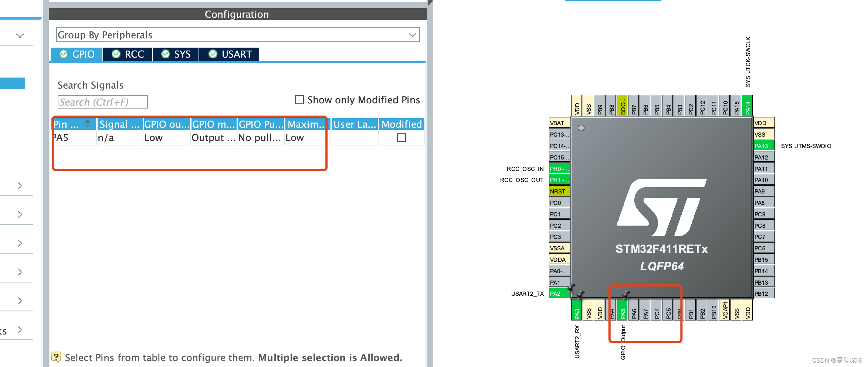The image size is (868, 367).
Task: Click the Search Signals input field
Action: pos(102,102)
